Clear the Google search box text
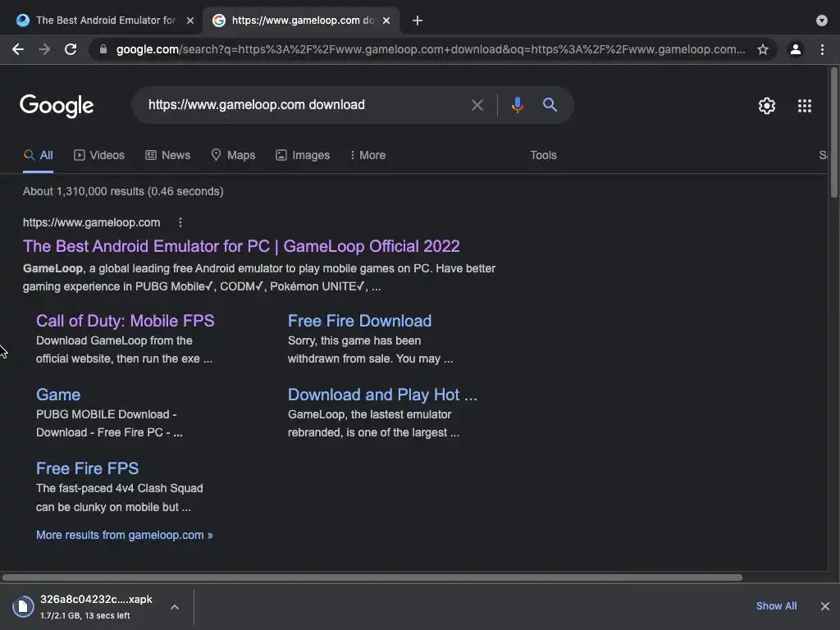This screenshot has height=630, width=840. coord(477,105)
